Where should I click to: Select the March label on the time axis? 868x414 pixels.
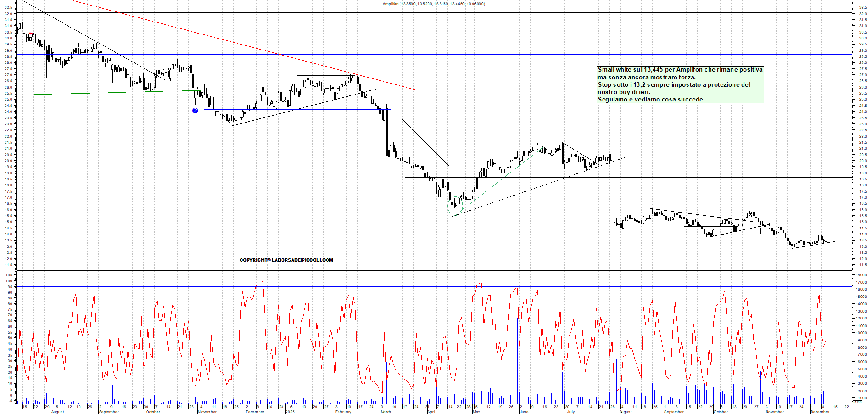tap(386, 412)
